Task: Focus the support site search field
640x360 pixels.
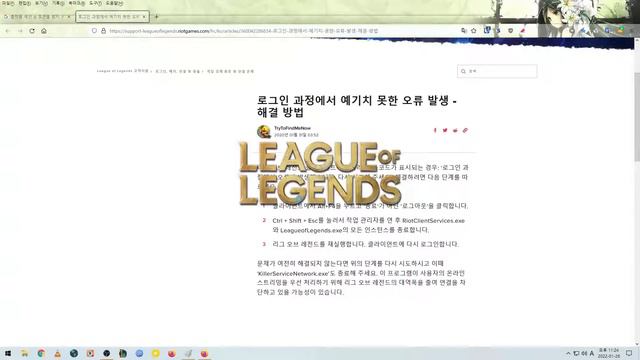Action: coord(497,71)
